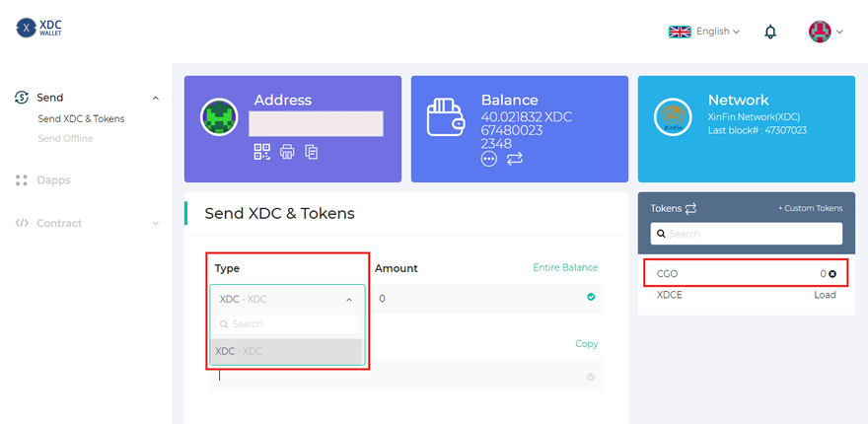Open Send XDC & Tokens page
Viewport: 868px width, 424px height.
(81, 118)
